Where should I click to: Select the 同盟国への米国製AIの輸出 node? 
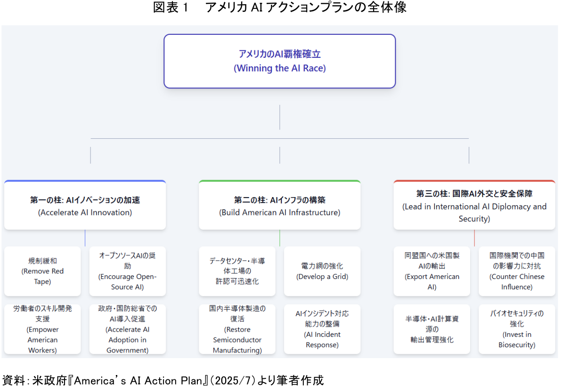[x=432, y=271]
